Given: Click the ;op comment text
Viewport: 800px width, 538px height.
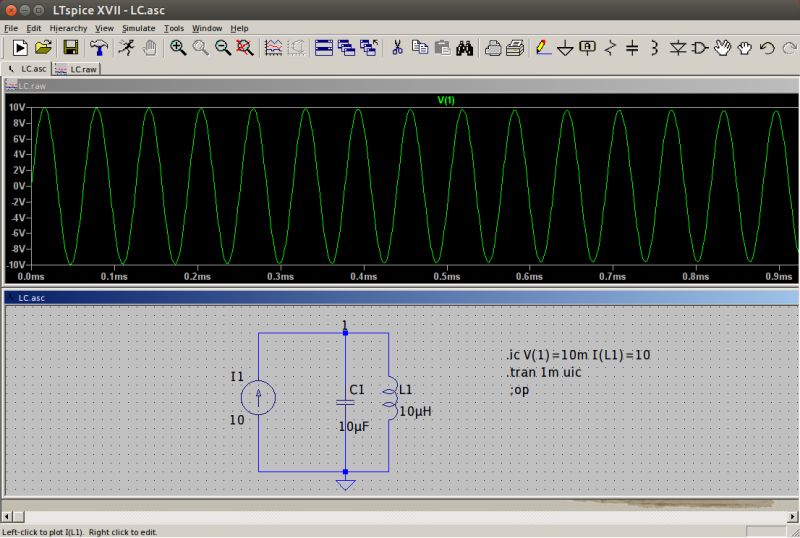Looking at the screenshot, I should 519,390.
